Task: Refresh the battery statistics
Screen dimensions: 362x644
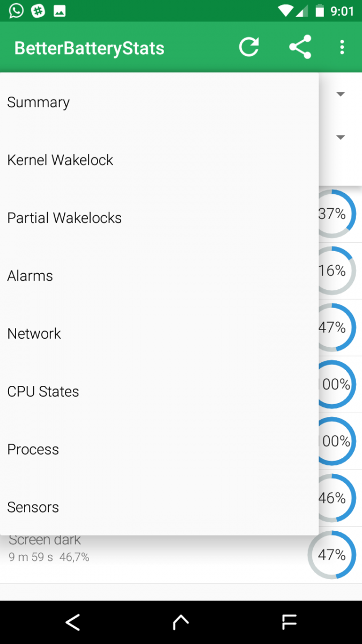Action: (249, 47)
